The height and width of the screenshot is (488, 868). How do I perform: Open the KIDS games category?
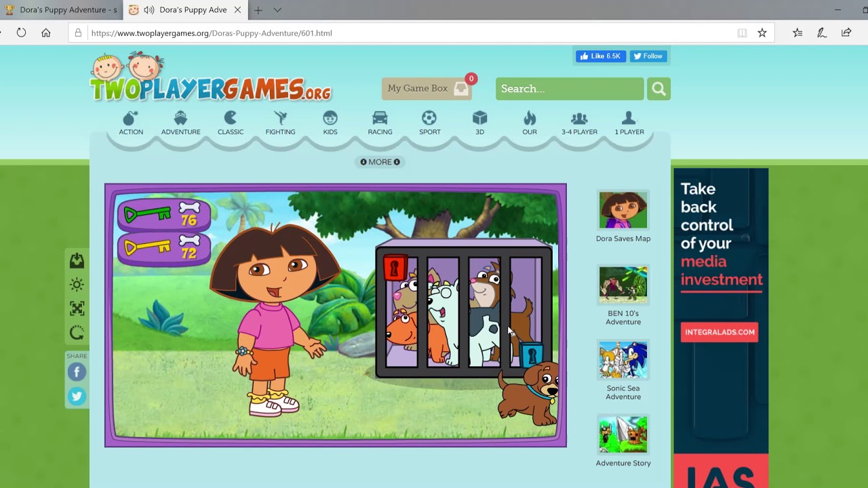pyautogui.click(x=330, y=123)
